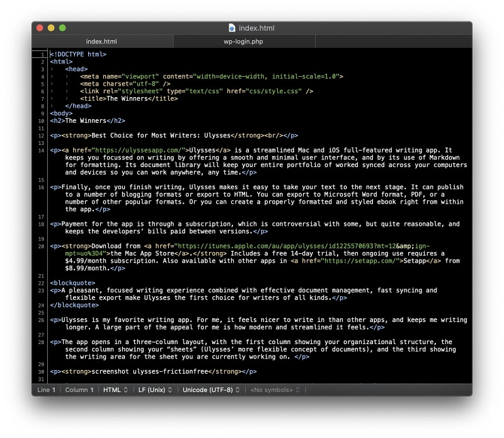Click the <title>The Winners</title> line
This screenshot has height=438, width=504.
pyautogui.click(x=129, y=99)
